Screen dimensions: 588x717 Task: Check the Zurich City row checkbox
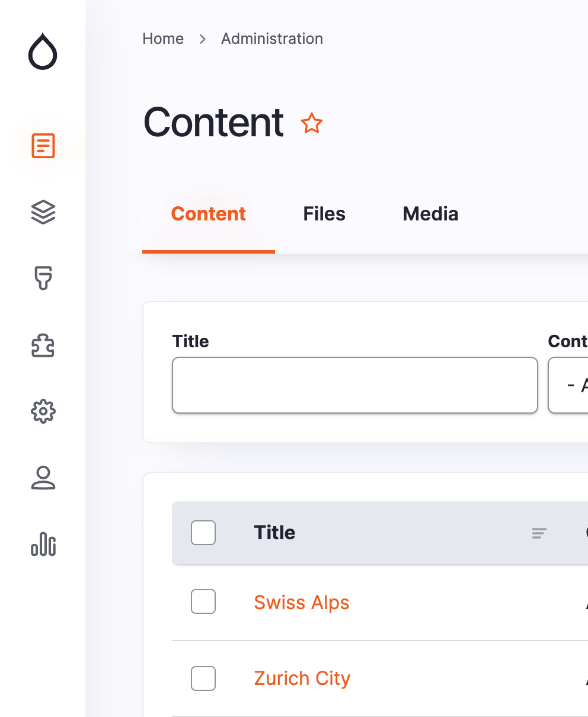[203, 678]
